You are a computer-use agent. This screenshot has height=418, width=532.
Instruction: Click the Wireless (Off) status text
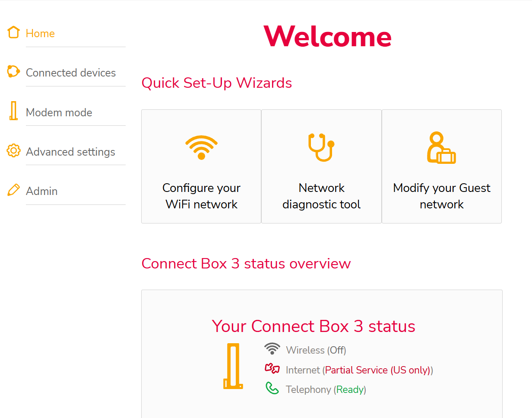(316, 350)
